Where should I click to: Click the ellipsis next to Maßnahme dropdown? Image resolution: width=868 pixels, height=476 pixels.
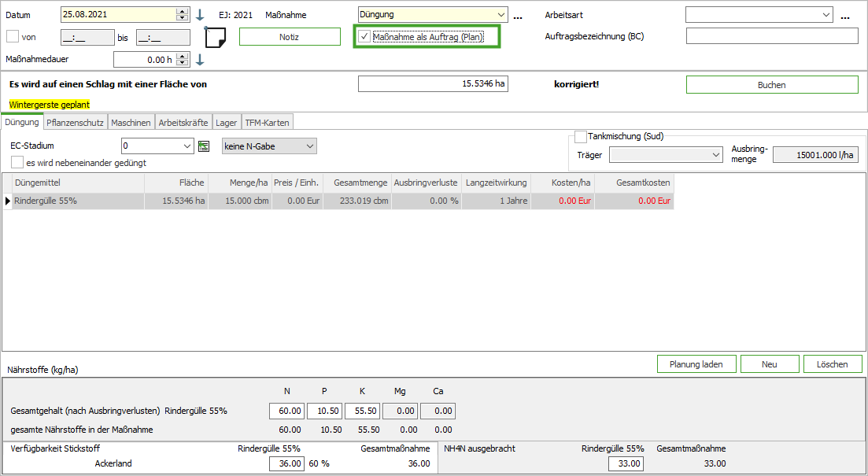(518, 16)
